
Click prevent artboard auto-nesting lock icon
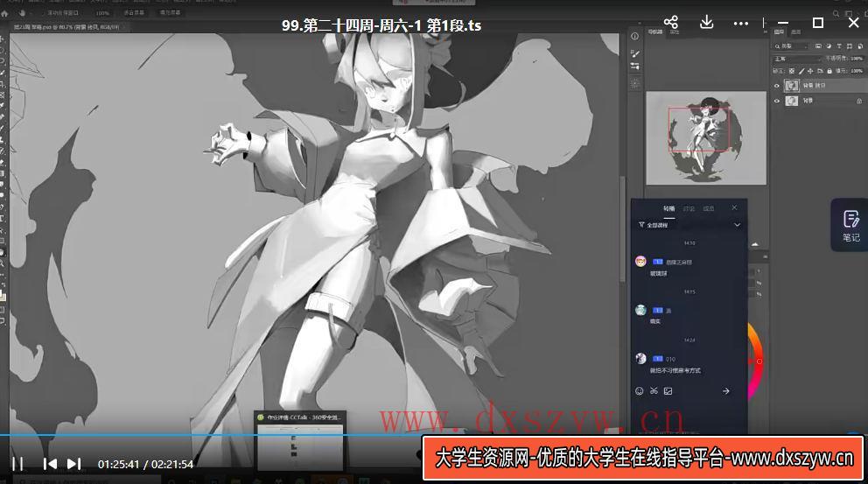(x=820, y=71)
